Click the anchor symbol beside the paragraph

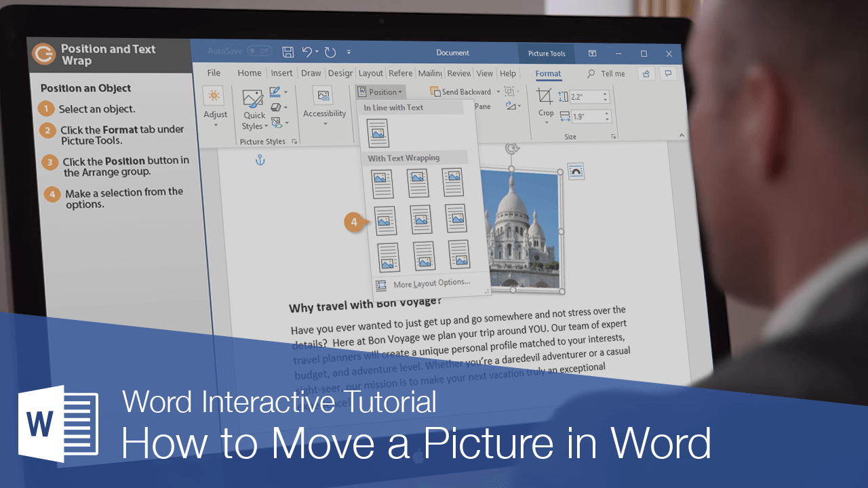tap(260, 161)
